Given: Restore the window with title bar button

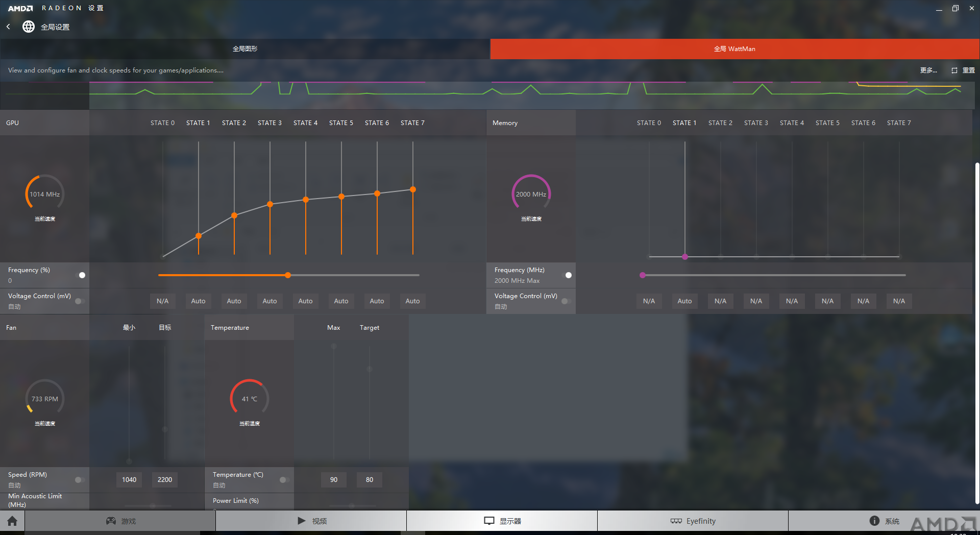Looking at the screenshot, I should 955,8.
